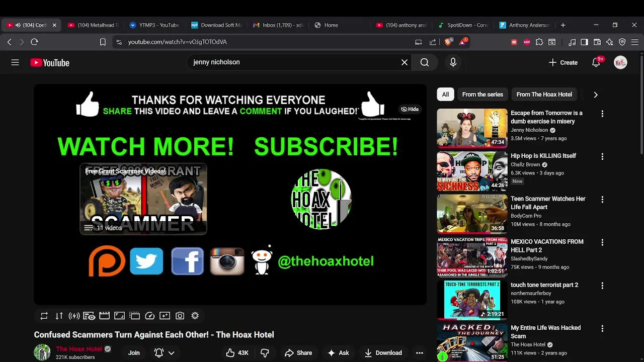Image resolution: width=644 pixels, height=362 pixels.
Task: Toggle the volume boost lightning icon
Action: pyautogui.click(x=74, y=316)
